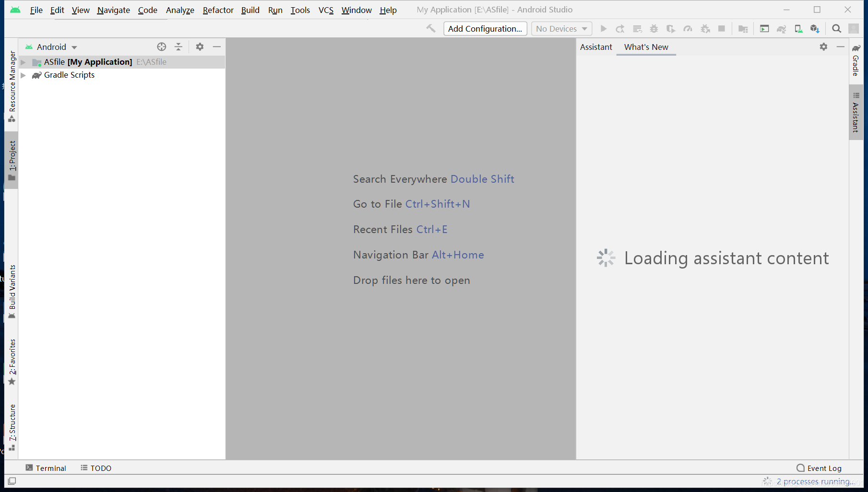Viewport: 868px width, 492px height.
Task: Open the Refactor menu
Action: coord(218,10)
